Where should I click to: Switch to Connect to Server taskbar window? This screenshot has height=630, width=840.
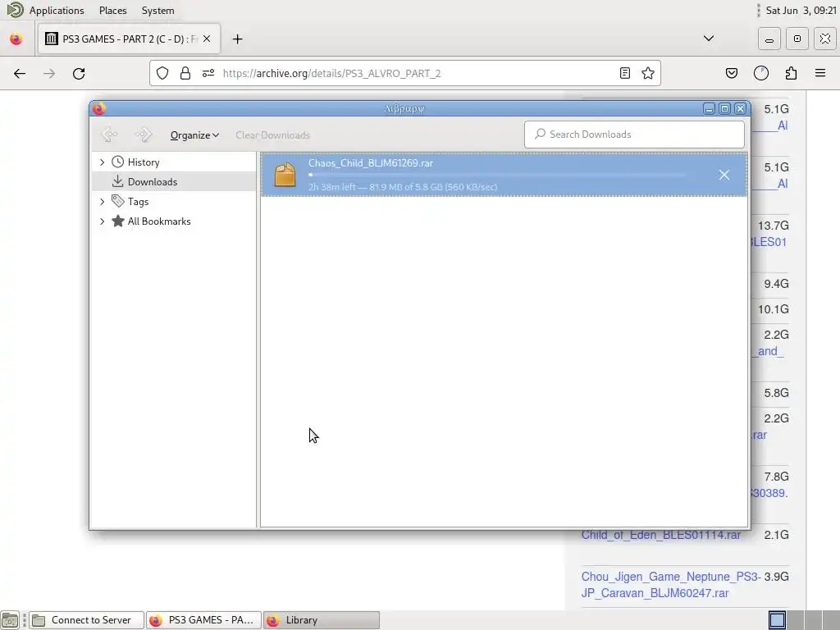point(86,620)
